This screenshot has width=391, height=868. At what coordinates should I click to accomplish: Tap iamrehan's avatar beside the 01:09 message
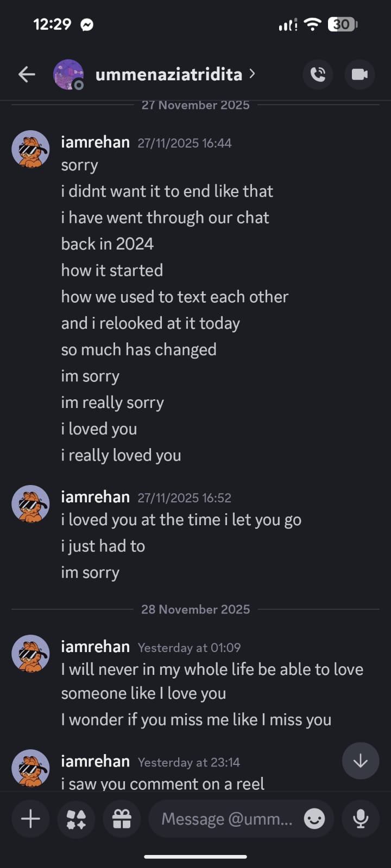pos(30,654)
